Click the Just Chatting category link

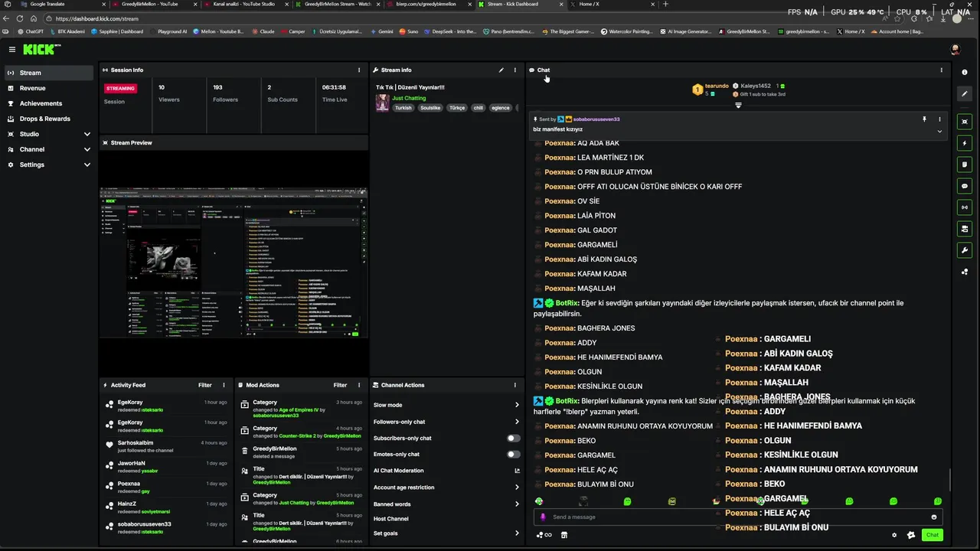click(409, 98)
